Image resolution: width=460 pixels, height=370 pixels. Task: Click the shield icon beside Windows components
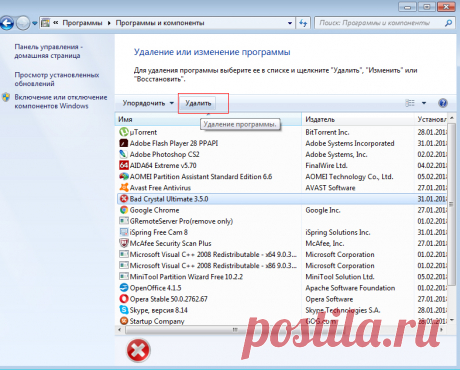[6, 97]
